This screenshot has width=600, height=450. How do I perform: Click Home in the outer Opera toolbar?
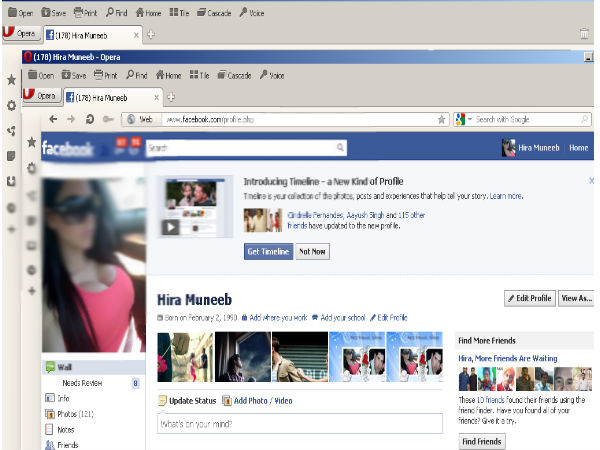coord(148,13)
